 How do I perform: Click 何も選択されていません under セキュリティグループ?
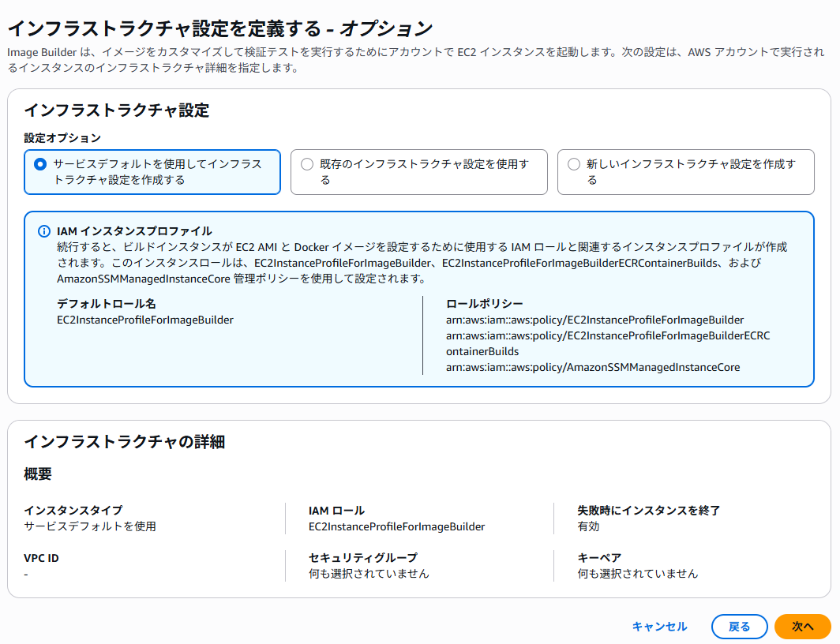click(369, 573)
